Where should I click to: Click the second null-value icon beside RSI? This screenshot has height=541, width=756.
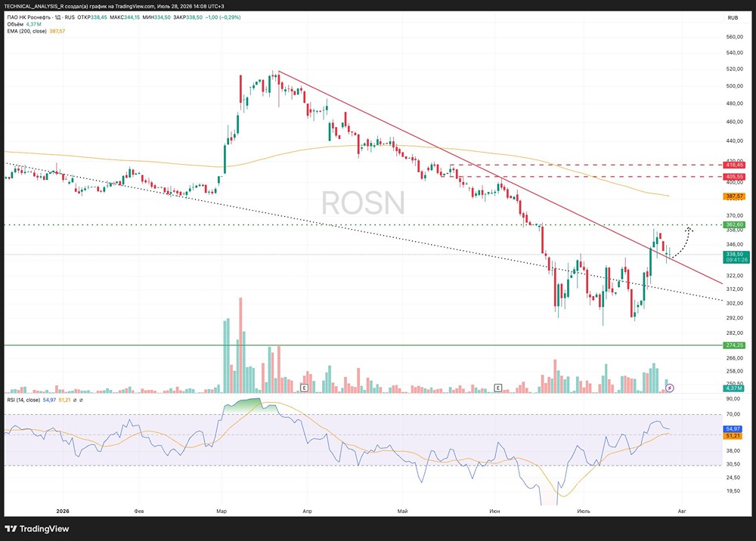(81, 400)
